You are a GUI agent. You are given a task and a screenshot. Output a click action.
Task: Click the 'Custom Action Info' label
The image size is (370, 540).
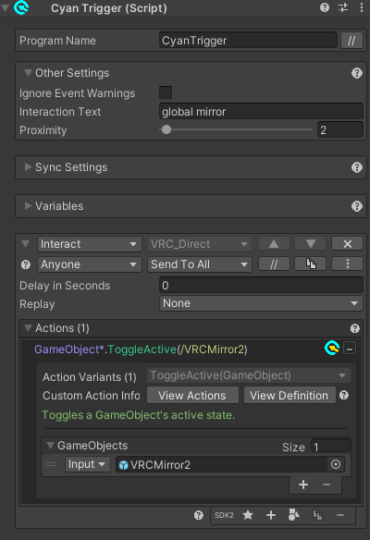[x=91, y=395]
